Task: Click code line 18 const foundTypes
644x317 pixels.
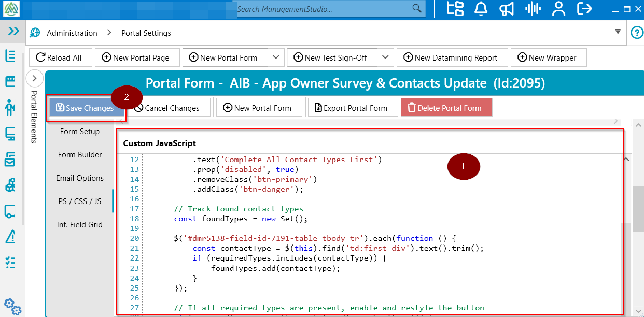Action: [x=241, y=219]
